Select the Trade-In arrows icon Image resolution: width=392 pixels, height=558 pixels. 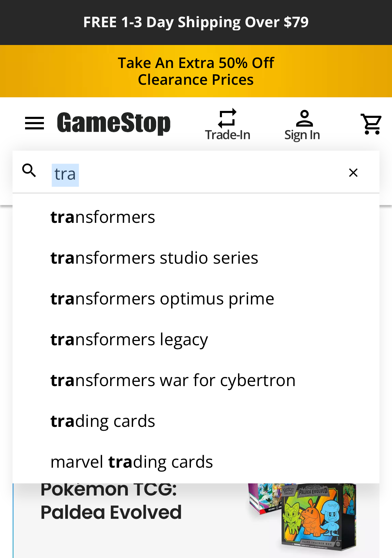point(227,115)
